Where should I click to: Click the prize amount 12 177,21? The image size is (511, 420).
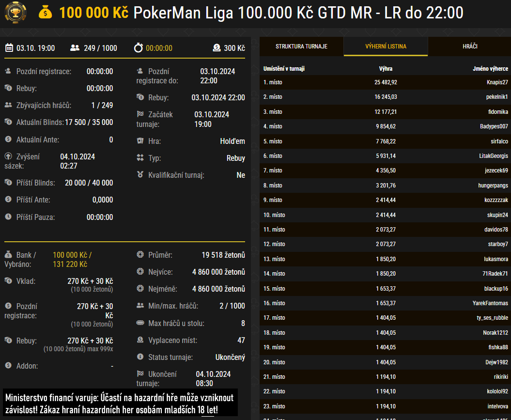(x=386, y=112)
